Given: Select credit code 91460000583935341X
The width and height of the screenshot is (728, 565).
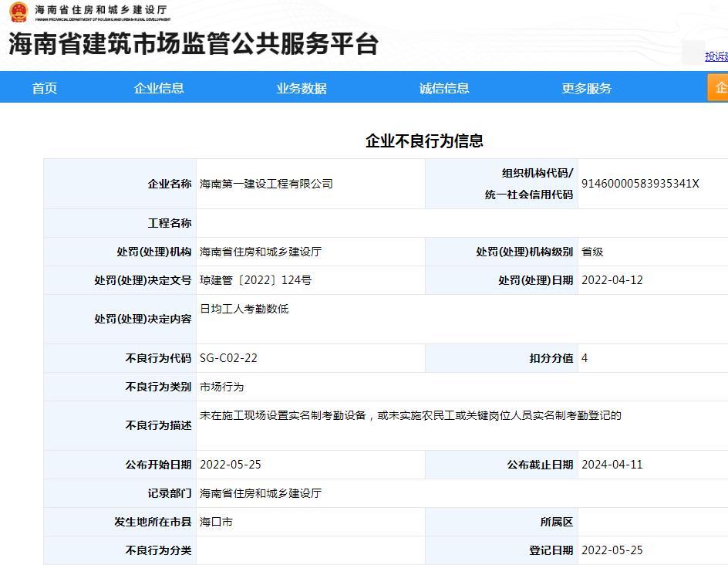Looking at the screenshot, I should (640, 184).
